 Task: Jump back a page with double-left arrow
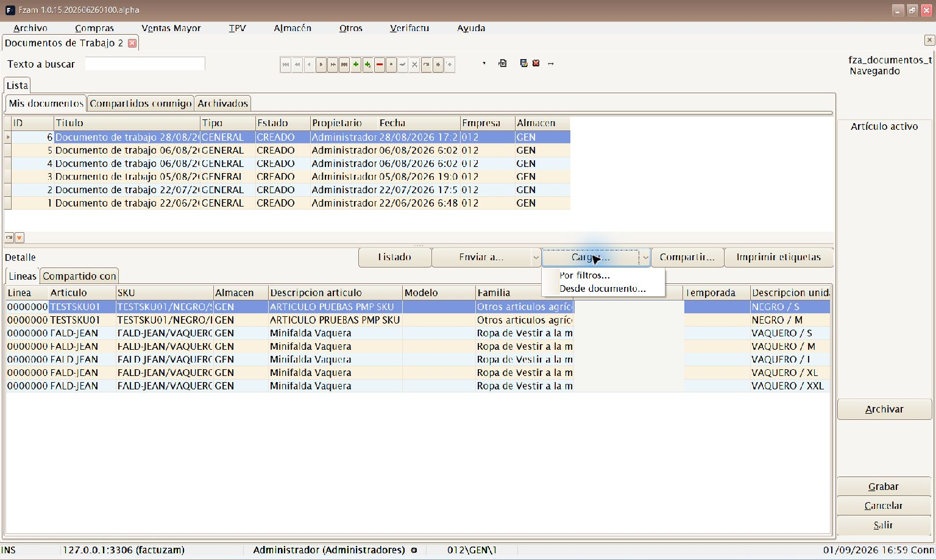[297, 64]
